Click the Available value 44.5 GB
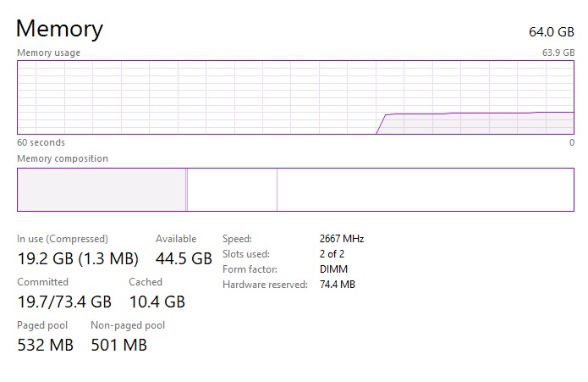This screenshot has width=588, height=382. coord(184,258)
